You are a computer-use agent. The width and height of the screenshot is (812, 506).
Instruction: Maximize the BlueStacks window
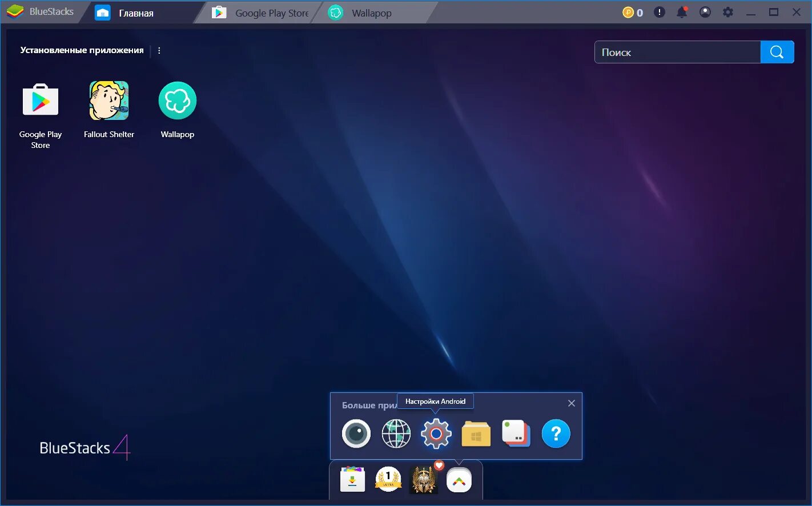tap(774, 12)
